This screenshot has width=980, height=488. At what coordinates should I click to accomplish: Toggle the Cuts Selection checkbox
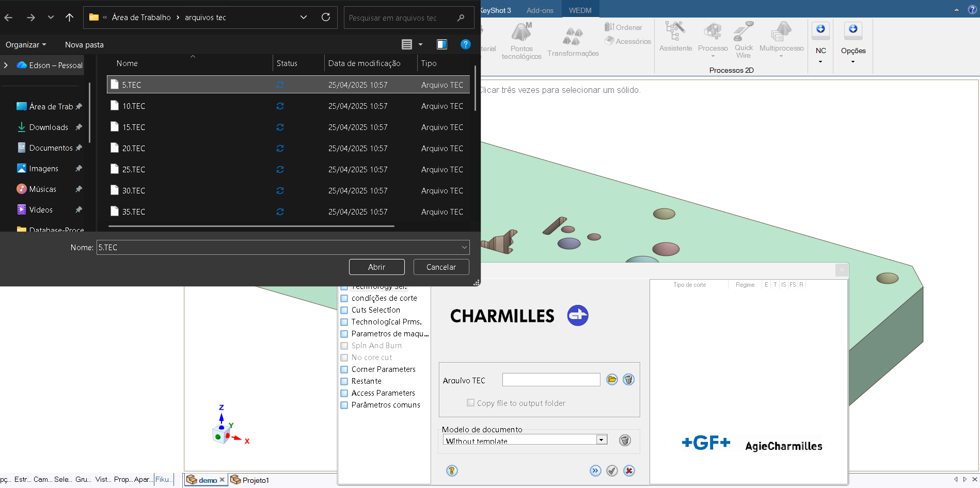[x=344, y=310]
